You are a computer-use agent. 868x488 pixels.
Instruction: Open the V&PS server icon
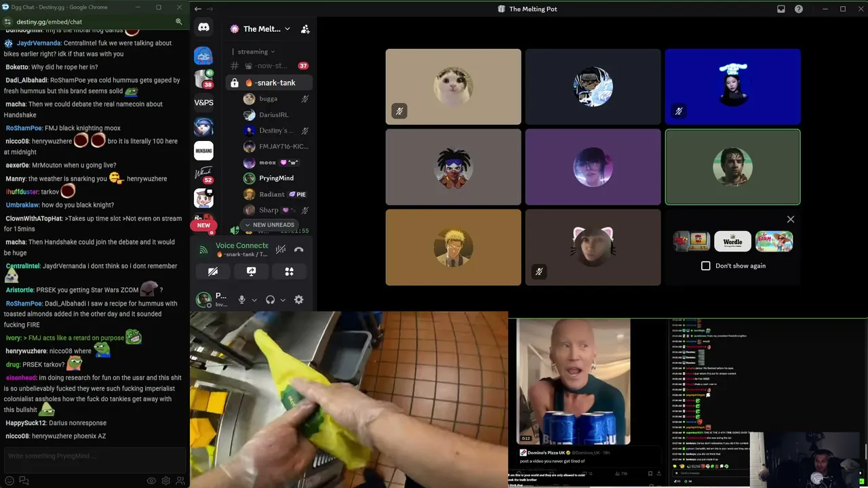coord(203,103)
